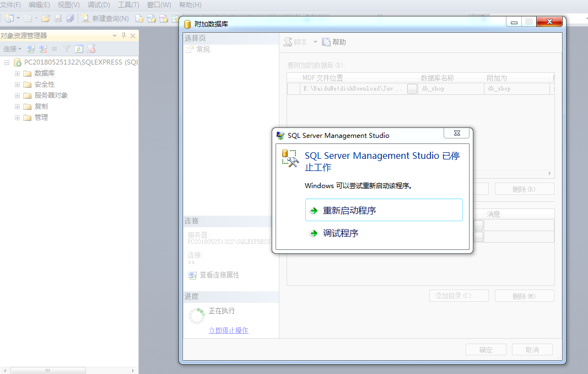Click the DMX query toolbar icon
588x374 pixels.
[164, 18]
